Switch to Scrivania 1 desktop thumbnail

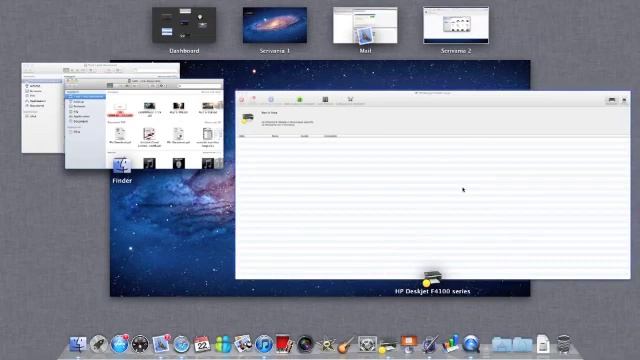coord(275,25)
